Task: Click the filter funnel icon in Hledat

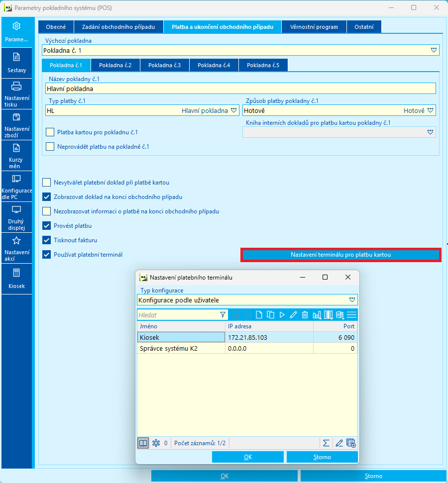Action: point(223,315)
